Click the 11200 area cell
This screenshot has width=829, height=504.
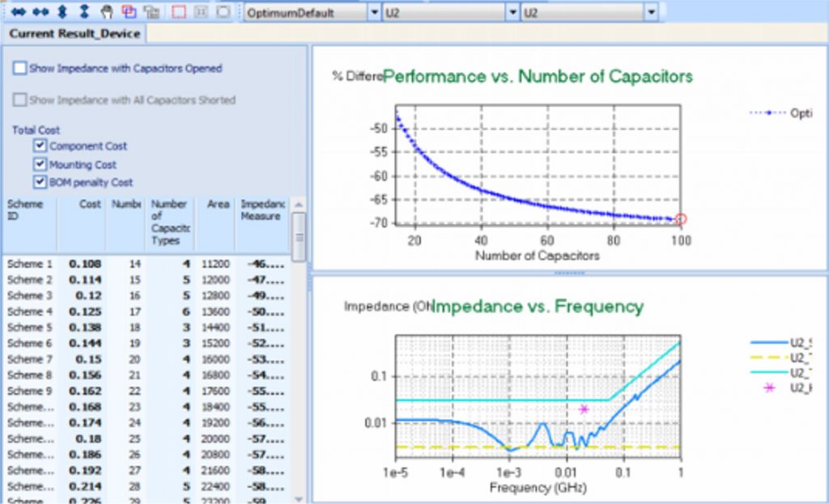pyautogui.click(x=215, y=264)
